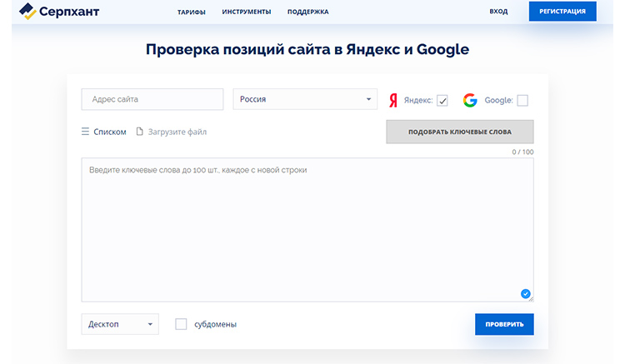Open the Тарифы menu item
This screenshot has height=364, width=625.
pos(192,12)
